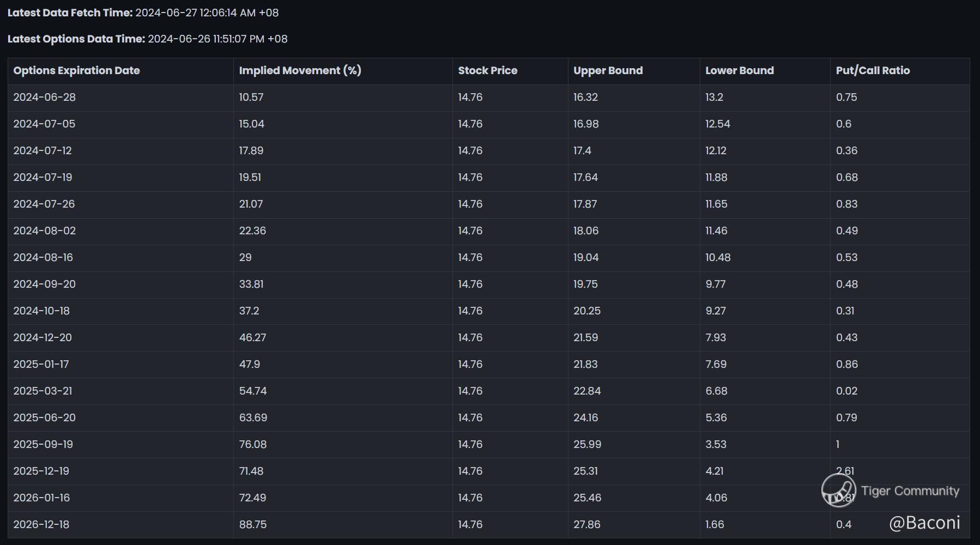Click the 2024-09-20 expiration date cell

pos(45,284)
